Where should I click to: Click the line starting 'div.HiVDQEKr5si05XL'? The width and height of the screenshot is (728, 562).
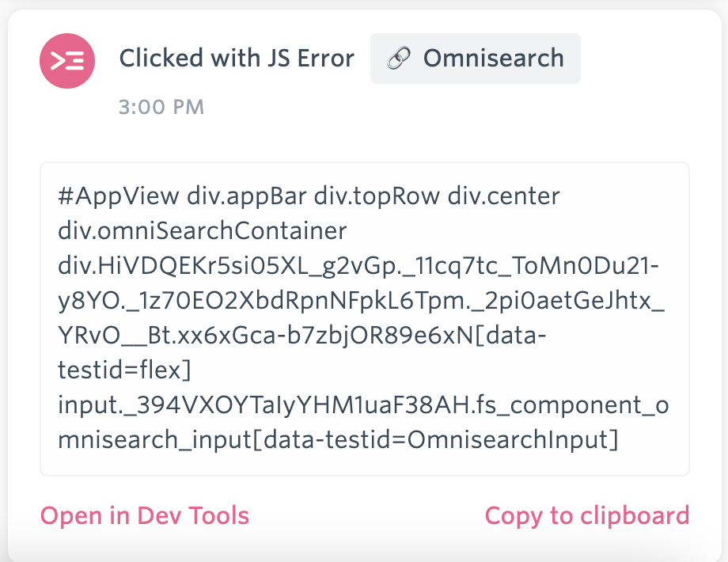pyautogui.click(x=358, y=266)
